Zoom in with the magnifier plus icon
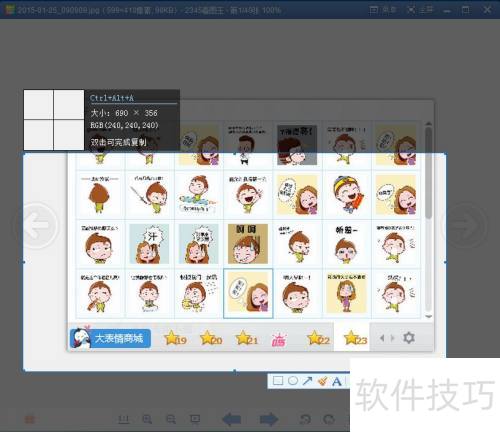The height and width of the screenshot is (432, 500). click(x=147, y=419)
